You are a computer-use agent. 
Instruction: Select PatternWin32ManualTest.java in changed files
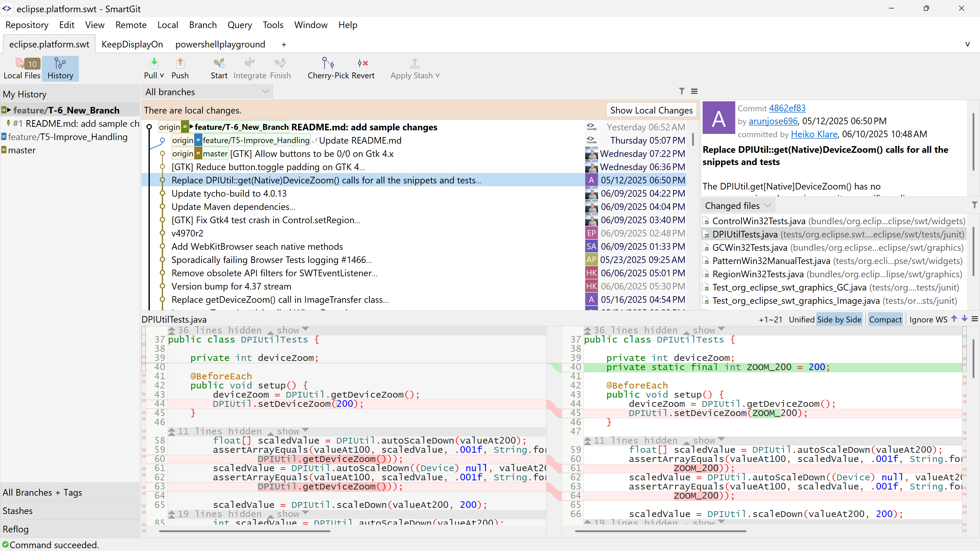click(x=834, y=261)
